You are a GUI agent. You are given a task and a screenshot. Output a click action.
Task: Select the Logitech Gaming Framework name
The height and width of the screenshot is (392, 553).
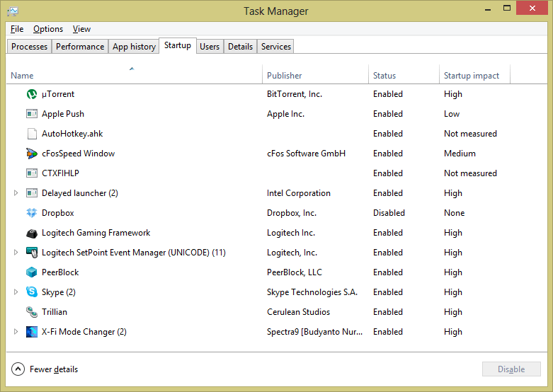point(96,233)
